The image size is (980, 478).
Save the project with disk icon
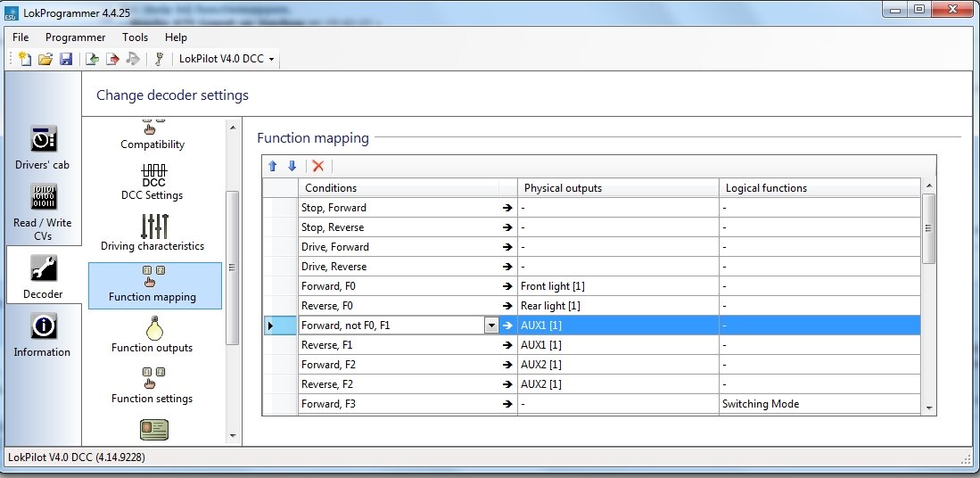66,59
